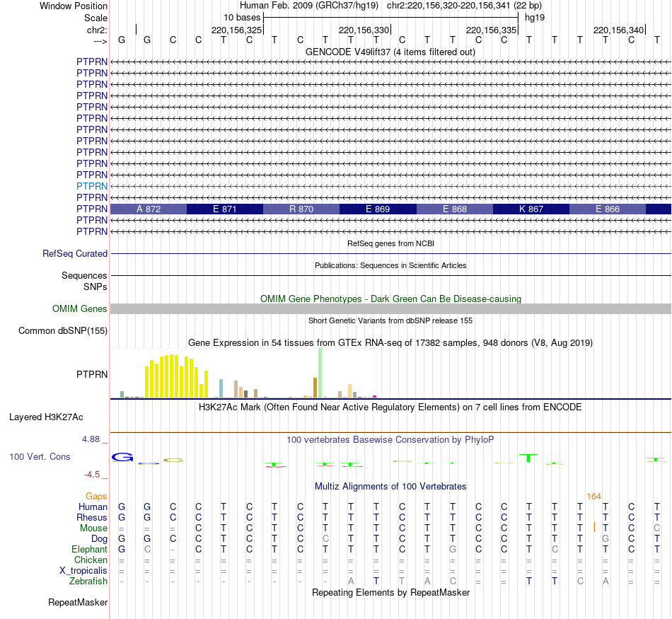Screen dimensions: 672x619
Task: Click the RefSeq genes from NCBI title
Action: pos(390,243)
